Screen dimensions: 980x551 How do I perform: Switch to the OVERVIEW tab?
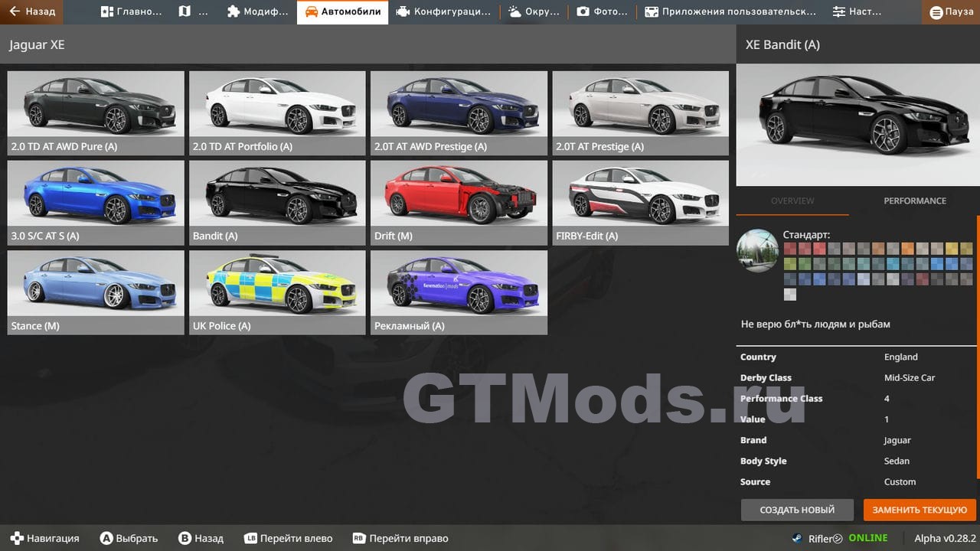coord(792,201)
